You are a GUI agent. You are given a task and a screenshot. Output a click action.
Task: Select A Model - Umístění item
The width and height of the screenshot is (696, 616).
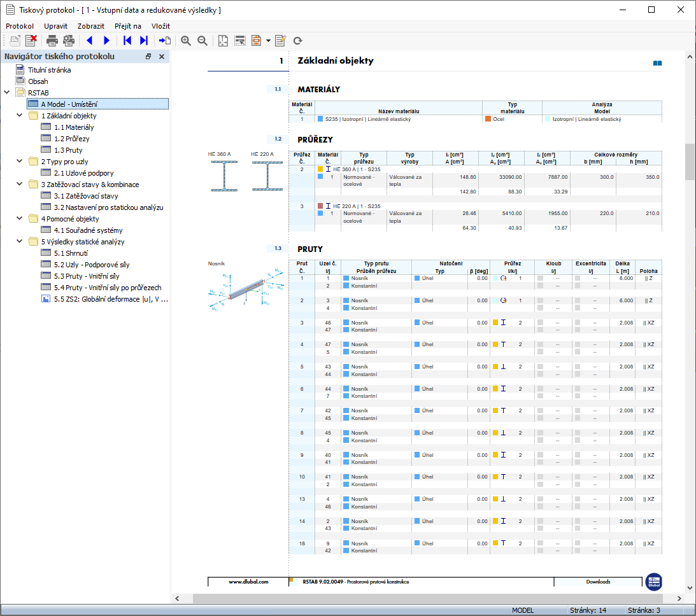(x=97, y=104)
